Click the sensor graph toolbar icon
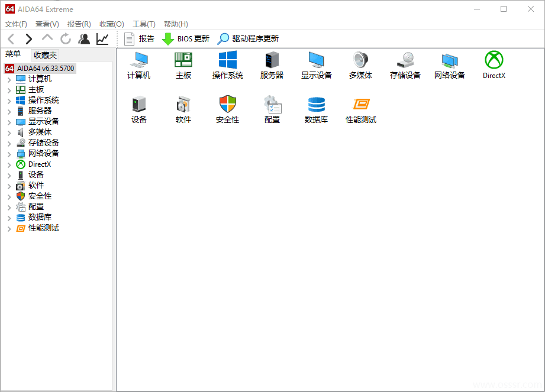Image resolution: width=545 pixels, height=392 pixels. [x=102, y=38]
